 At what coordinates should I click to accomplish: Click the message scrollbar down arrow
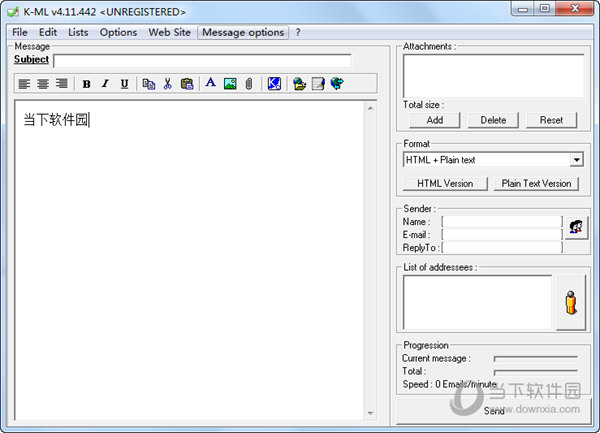(370, 413)
